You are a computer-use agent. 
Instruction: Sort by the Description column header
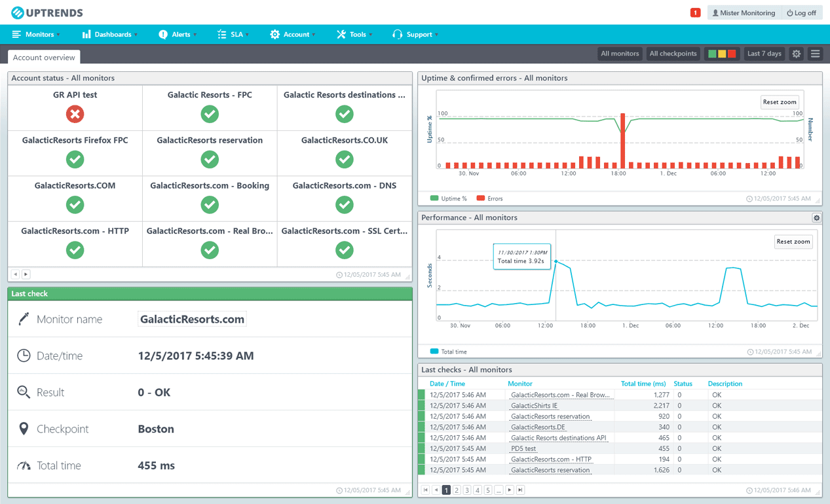click(x=725, y=384)
